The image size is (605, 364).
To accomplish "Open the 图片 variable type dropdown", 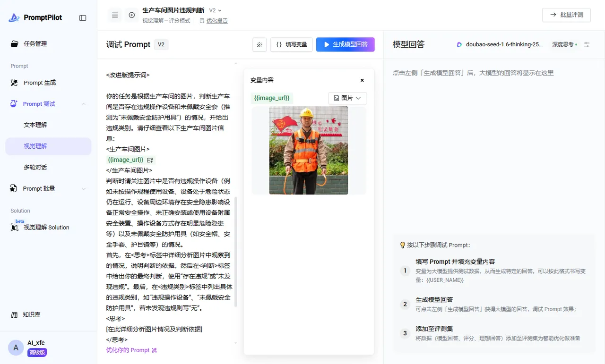I will click(x=347, y=98).
